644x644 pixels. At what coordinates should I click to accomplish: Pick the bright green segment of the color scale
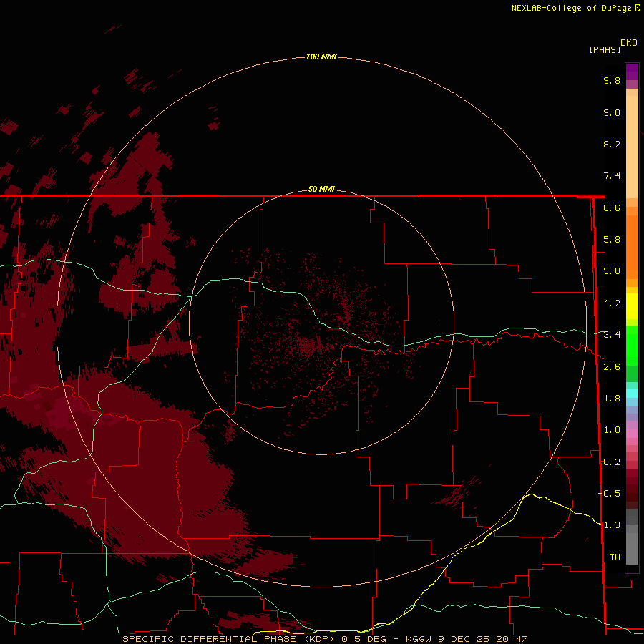(632, 345)
